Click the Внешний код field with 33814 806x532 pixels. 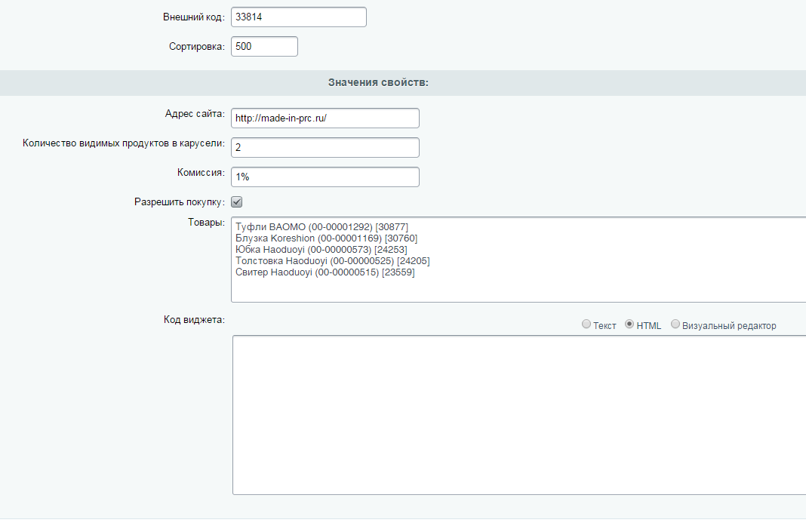(x=299, y=17)
